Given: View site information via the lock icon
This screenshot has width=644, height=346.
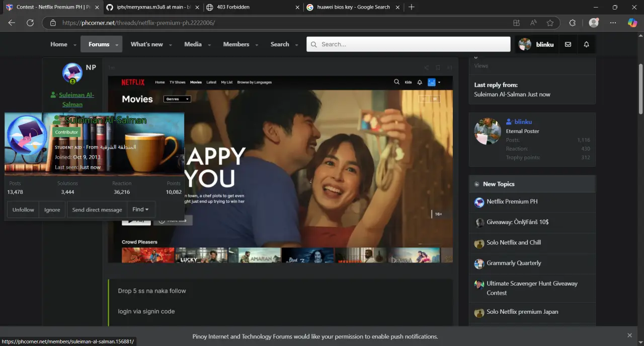Looking at the screenshot, I should coord(53,23).
